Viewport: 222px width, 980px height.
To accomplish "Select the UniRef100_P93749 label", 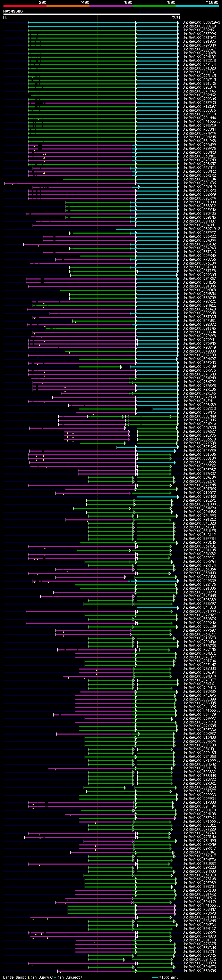I will click(199, 347).
